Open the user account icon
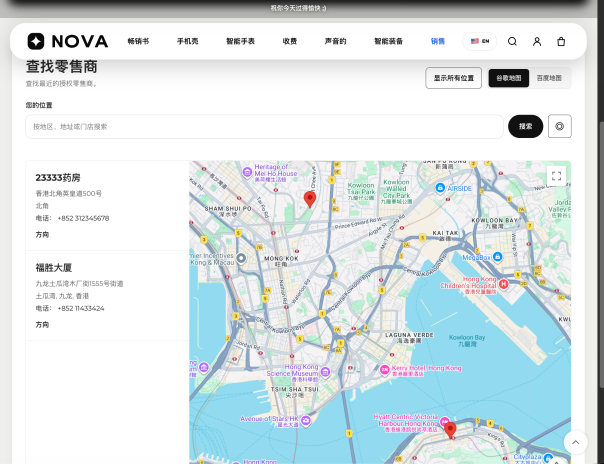Image resolution: width=604 pixels, height=464 pixels. (x=537, y=41)
